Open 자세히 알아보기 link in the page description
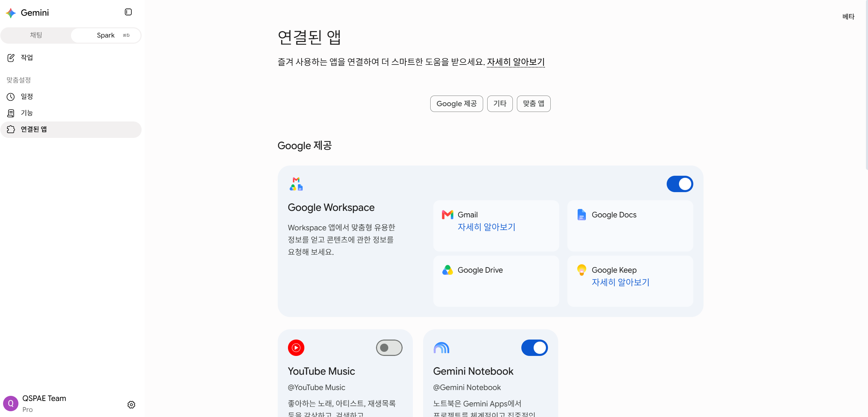The image size is (868, 417). click(x=516, y=62)
